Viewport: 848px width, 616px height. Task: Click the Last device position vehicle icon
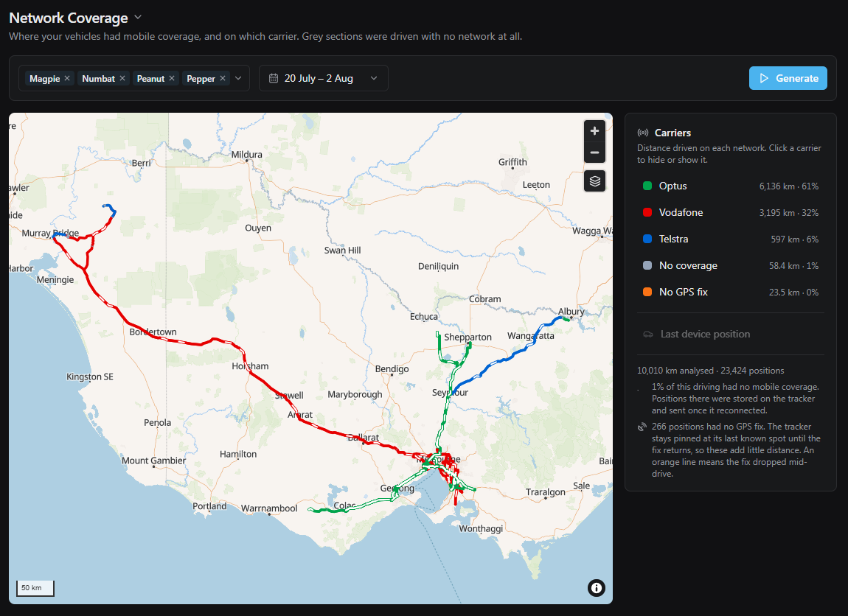(x=648, y=335)
